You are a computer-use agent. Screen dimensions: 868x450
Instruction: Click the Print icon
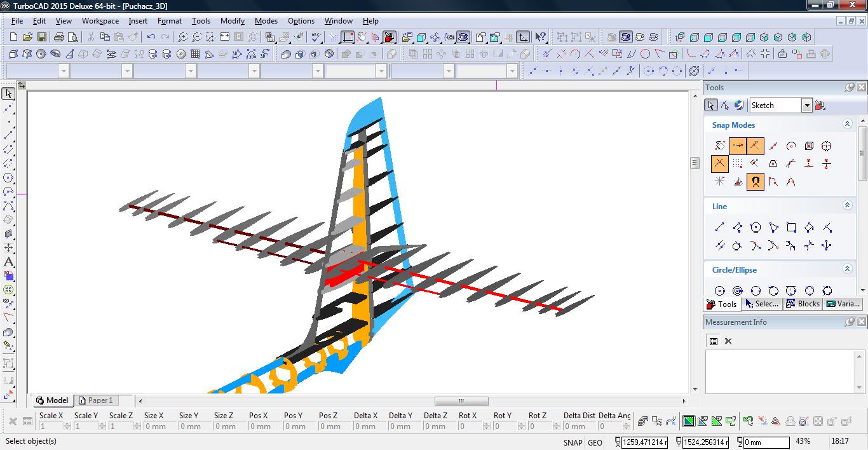59,37
